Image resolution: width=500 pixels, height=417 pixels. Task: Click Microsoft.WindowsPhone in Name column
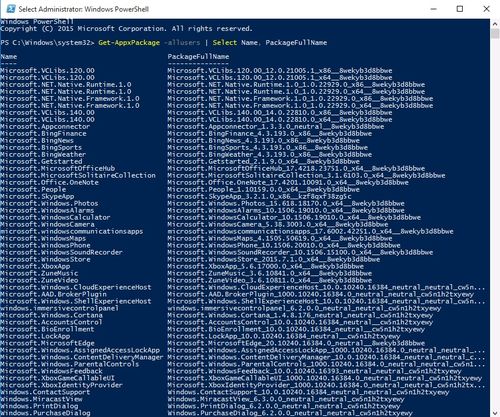coord(45,246)
